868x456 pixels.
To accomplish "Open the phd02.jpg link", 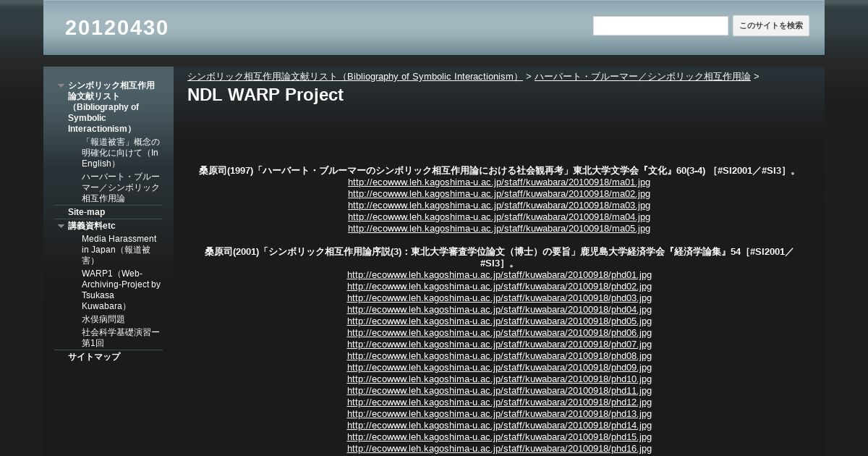I will pyautogui.click(x=499, y=287).
